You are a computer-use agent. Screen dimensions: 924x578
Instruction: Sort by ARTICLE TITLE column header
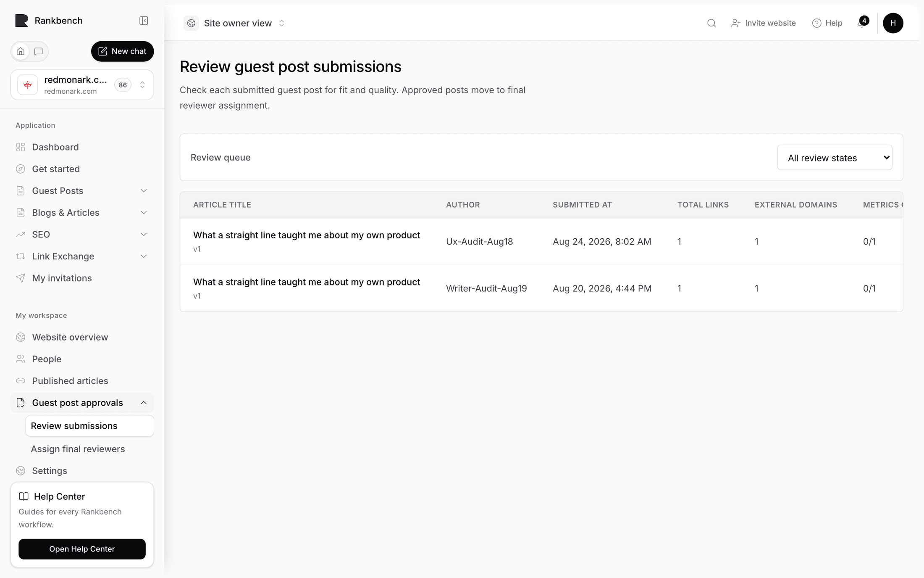pyautogui.click(x=222, y=205)
